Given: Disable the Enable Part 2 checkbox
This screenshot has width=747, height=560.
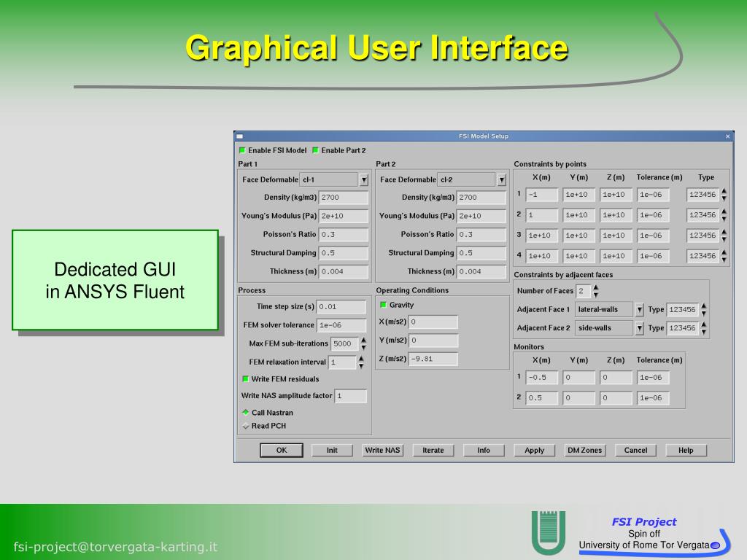Looking at the screenshot, I should tap(315, 150).
